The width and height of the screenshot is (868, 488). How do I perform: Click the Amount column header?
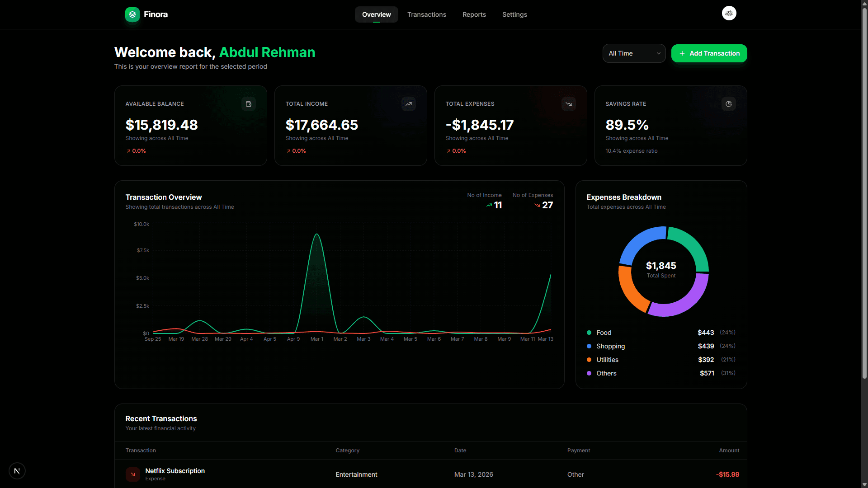click(x=729, y=450)
